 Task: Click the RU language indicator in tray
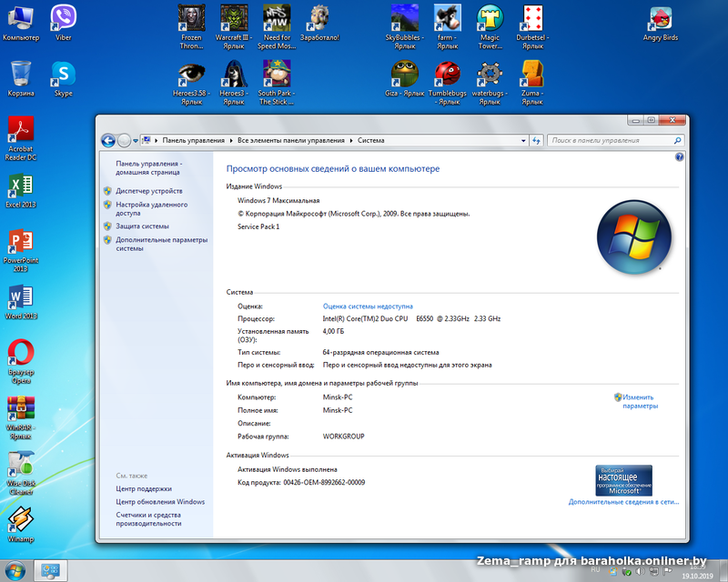[595, 569]
